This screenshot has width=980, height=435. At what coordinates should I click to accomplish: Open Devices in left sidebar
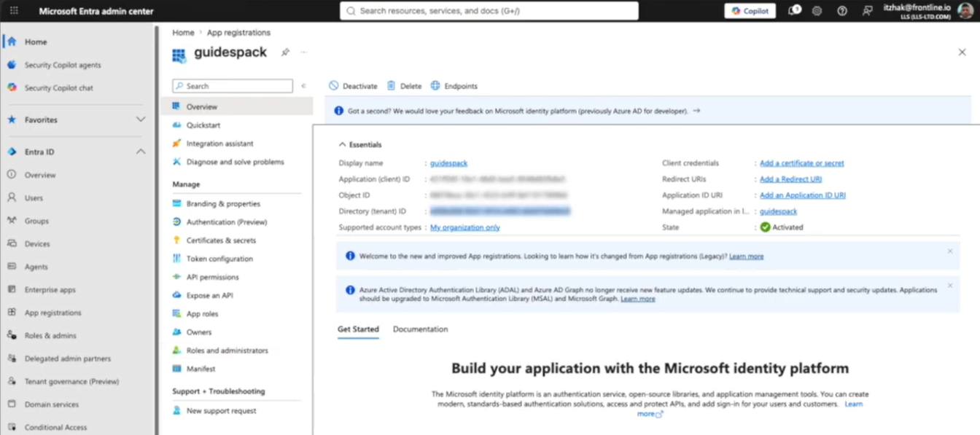pyautogui.click(x=37, y=244)
